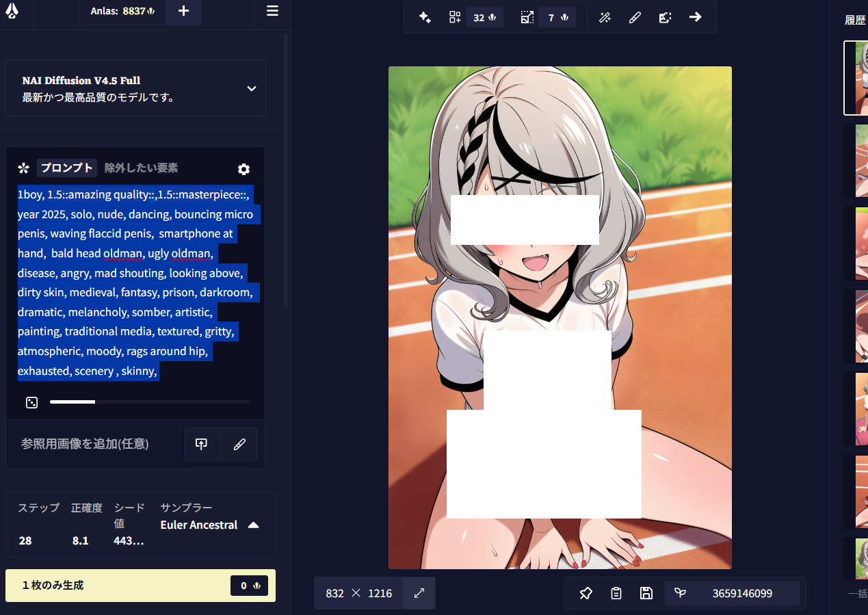Click the right arrow in top toolbar
The width and height of the screenshot is (868, 615).
click(x=695, y=17)
